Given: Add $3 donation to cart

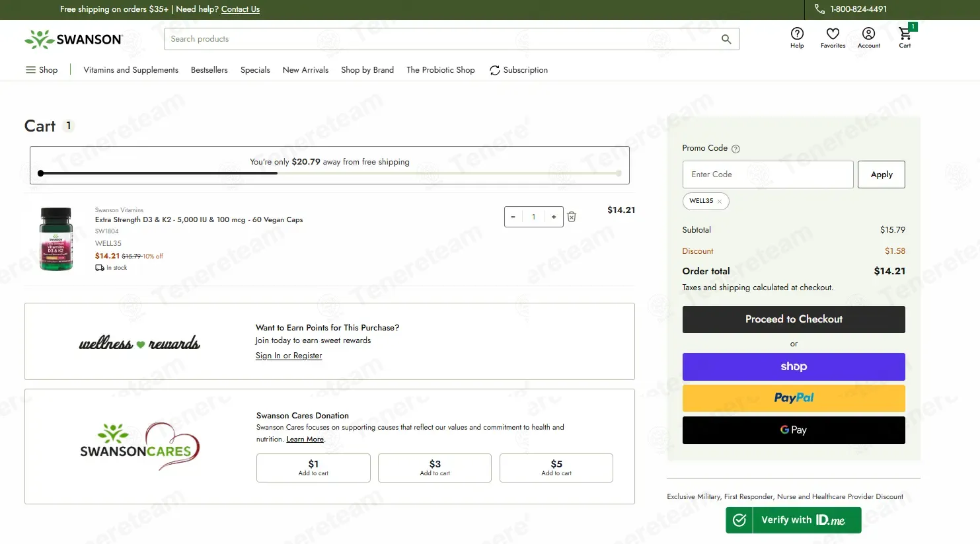Looking at the screenshot, I should (x=435, y=468).
